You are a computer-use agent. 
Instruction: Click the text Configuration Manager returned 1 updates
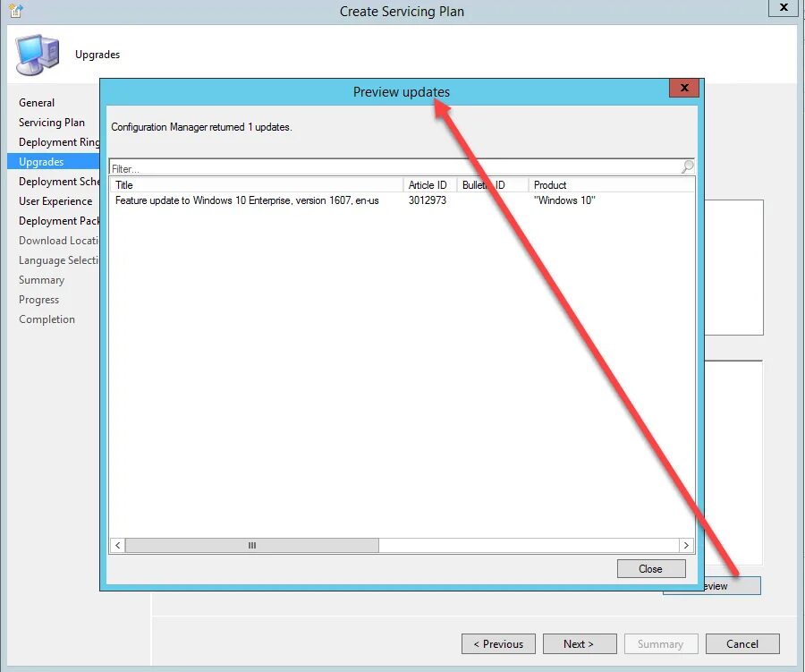pyautogui.click(x=201, y=127)
